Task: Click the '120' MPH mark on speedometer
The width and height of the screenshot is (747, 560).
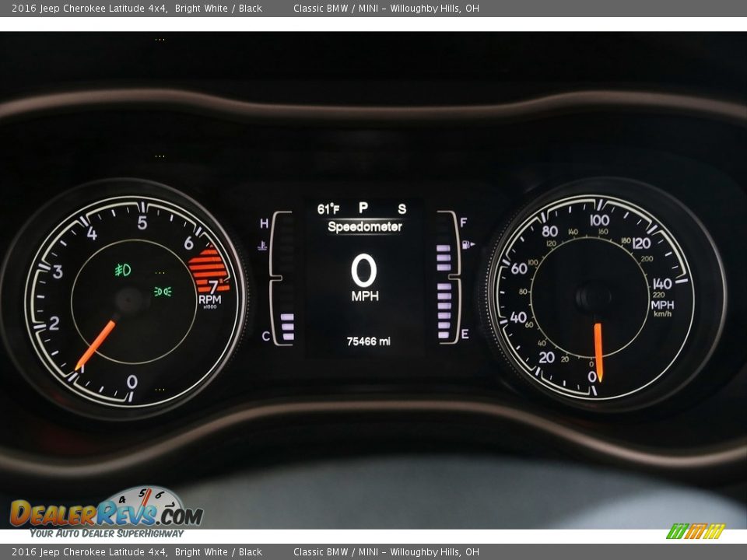Action: tap(641, 243)
